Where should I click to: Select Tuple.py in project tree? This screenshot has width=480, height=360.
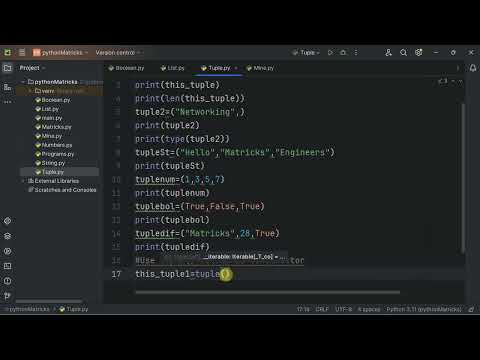[x=49, y=172]
